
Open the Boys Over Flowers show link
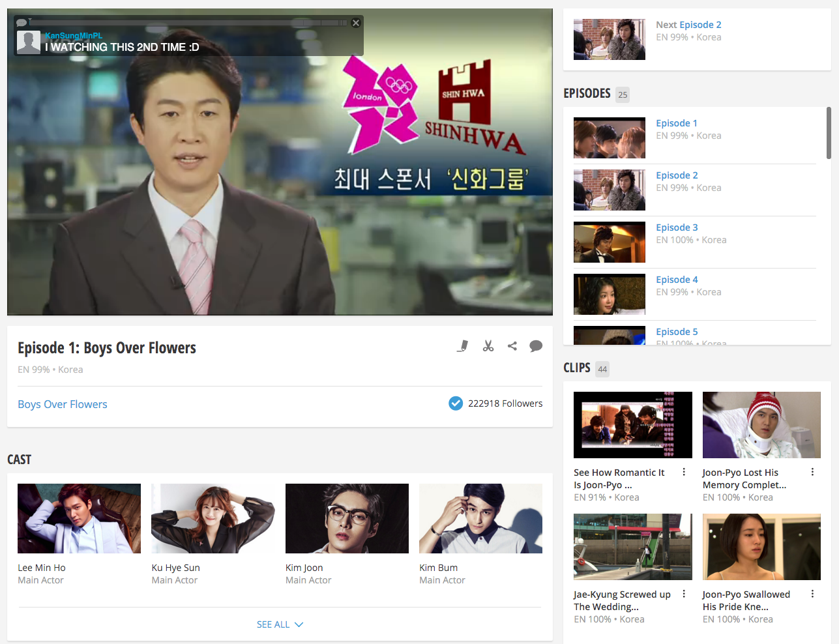(x=63, y=404)
